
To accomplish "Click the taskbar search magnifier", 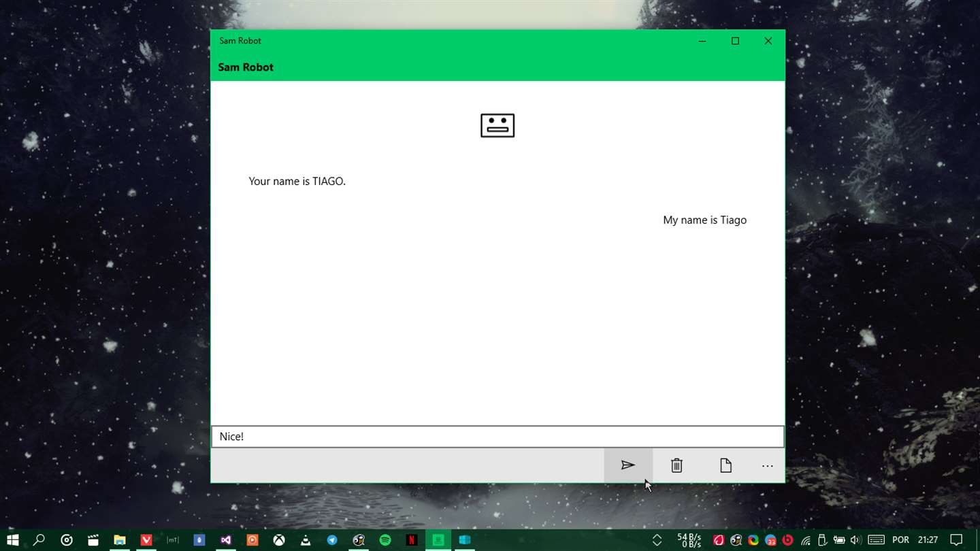I will pyautogui.click(x=39, y=540).
